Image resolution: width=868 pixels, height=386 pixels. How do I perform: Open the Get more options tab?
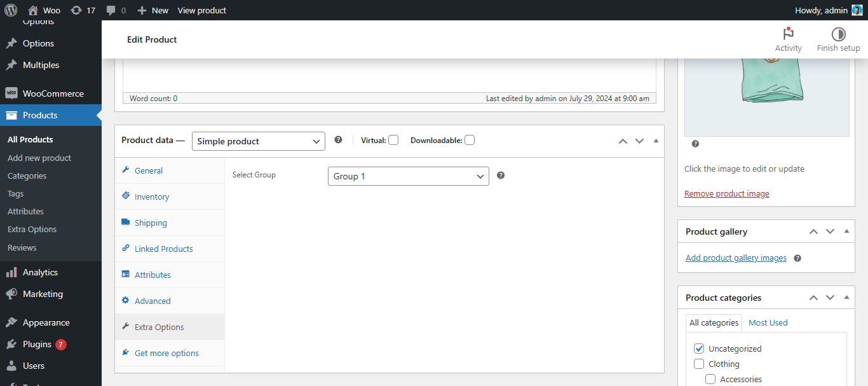(170, 353)
